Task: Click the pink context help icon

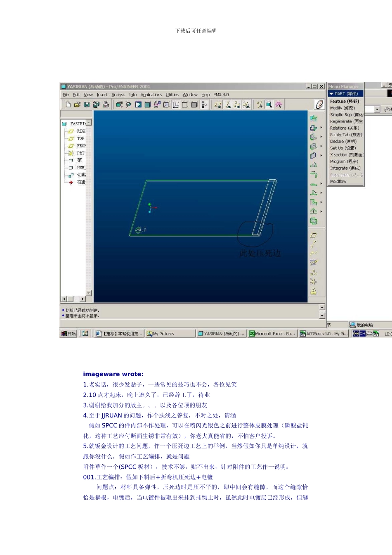Action: tap(279, 105)
